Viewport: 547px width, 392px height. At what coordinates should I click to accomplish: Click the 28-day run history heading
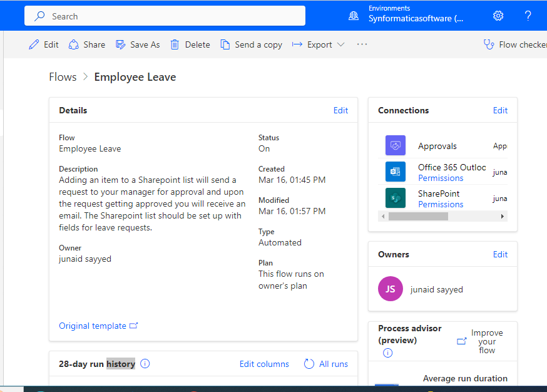tap(97, 364)
